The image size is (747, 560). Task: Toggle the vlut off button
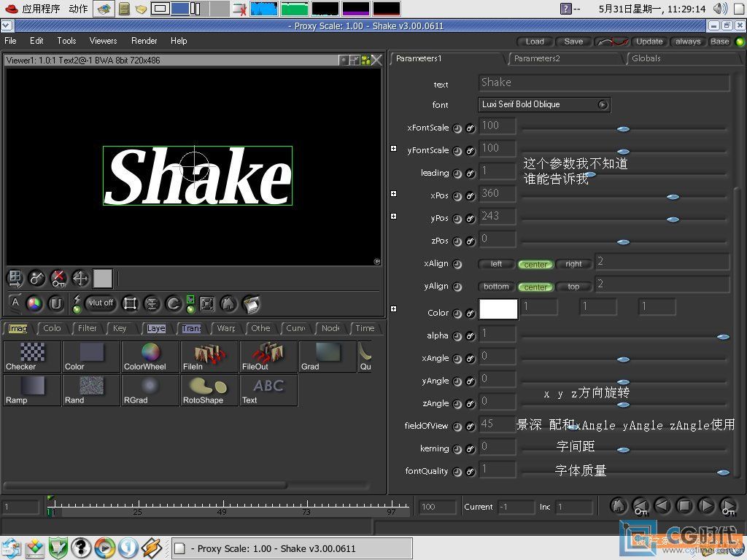point(101,303)
